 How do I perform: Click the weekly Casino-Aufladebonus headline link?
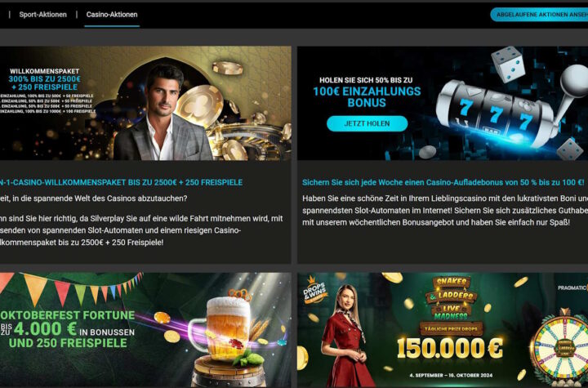pyautogui.click(x=443, y=182)
